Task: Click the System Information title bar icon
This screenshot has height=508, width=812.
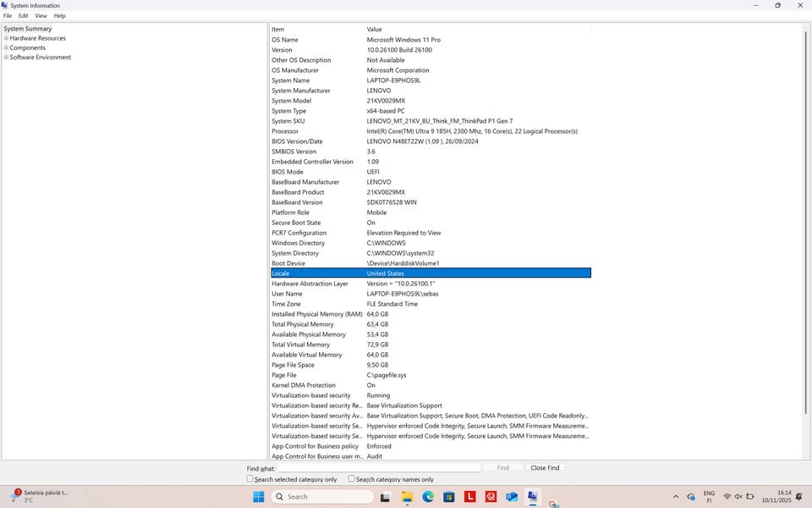Action: tap(5, 5)
